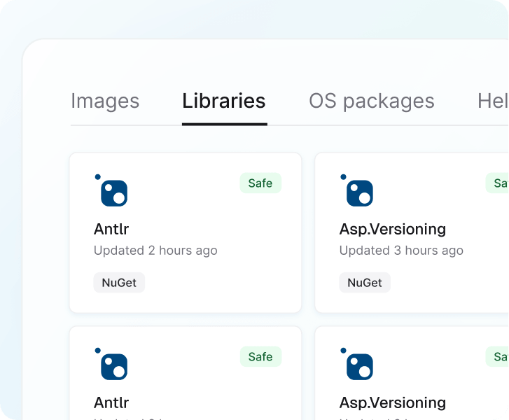Switch to the Images tab
The width and height of the screenshot is (509, 420).
[x=105, y=101]
